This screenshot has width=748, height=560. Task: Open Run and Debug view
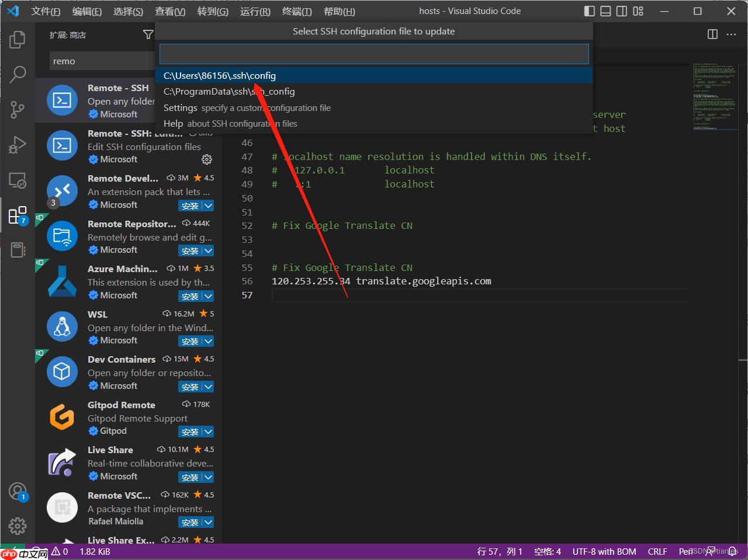point(18,145)
